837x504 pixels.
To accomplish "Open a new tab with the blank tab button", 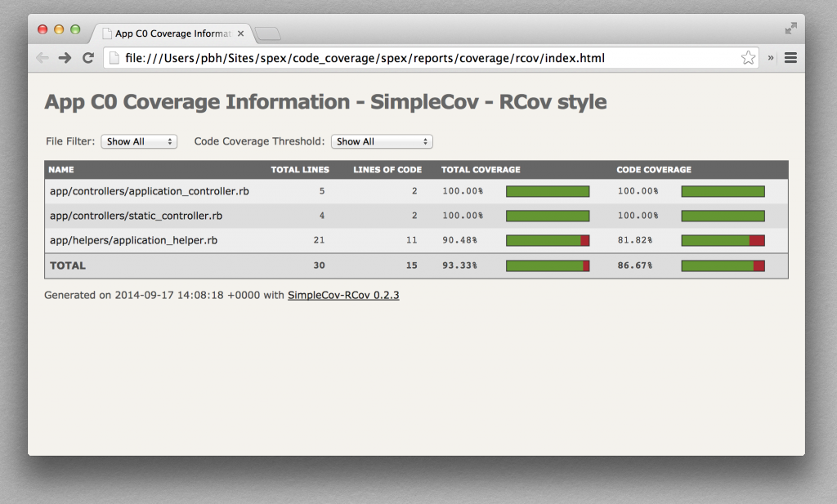I will (x=268, y=33).
